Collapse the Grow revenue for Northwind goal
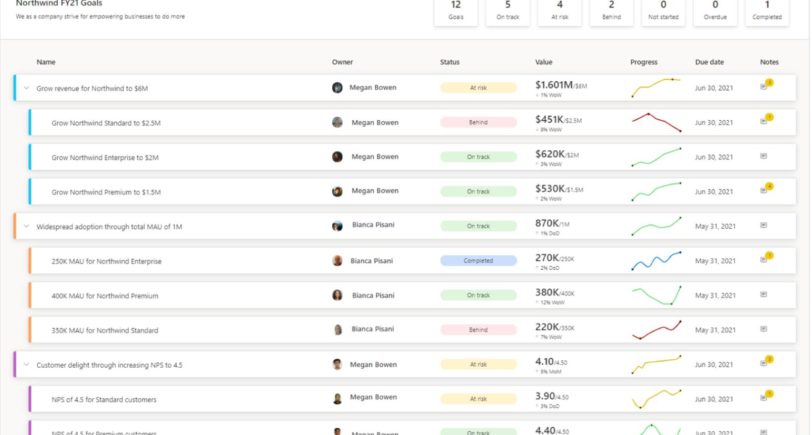 (26, 88)
